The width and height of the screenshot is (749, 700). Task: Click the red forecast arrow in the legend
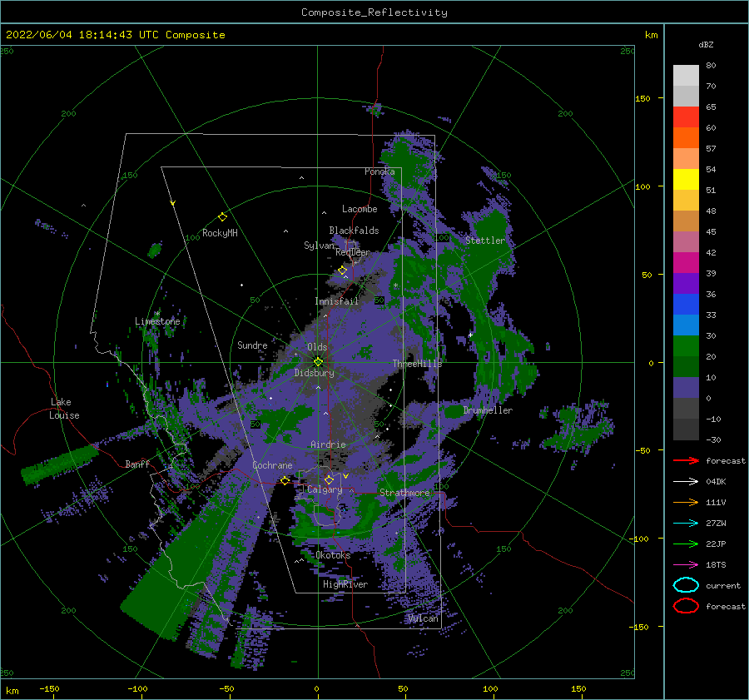[x=686, y=460]
